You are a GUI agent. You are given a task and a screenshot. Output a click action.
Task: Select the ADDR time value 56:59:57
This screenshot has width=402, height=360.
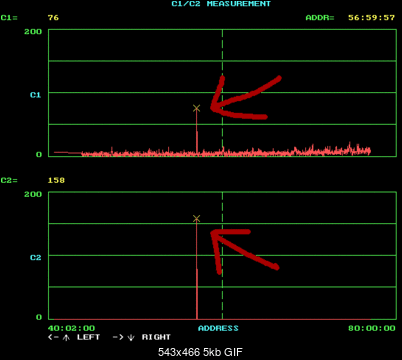point(371,18)
